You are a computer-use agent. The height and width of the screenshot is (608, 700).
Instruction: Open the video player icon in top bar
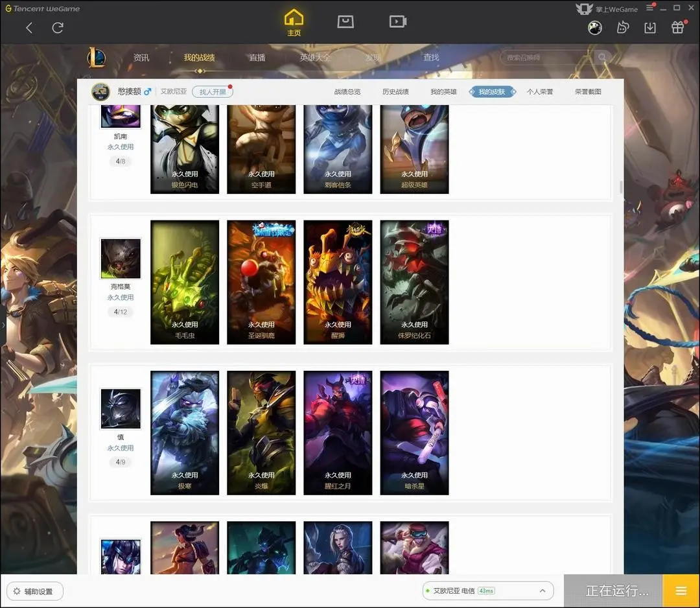(397, 21)
